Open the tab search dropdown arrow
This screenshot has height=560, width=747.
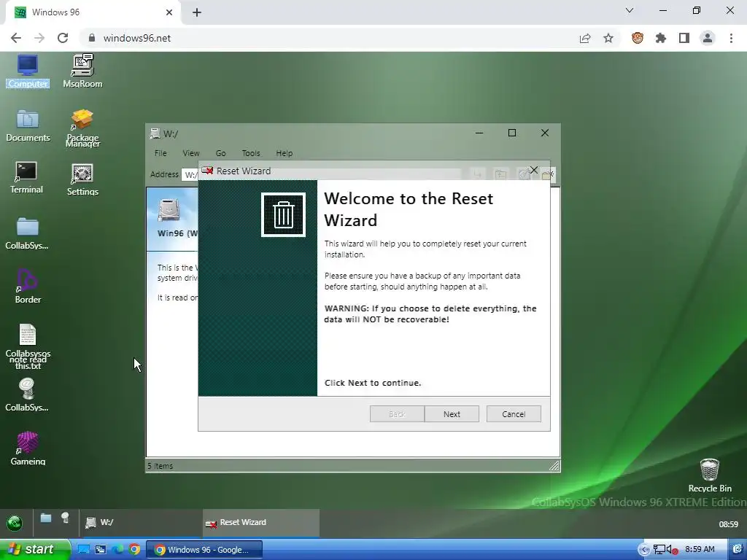click(630, 10)
